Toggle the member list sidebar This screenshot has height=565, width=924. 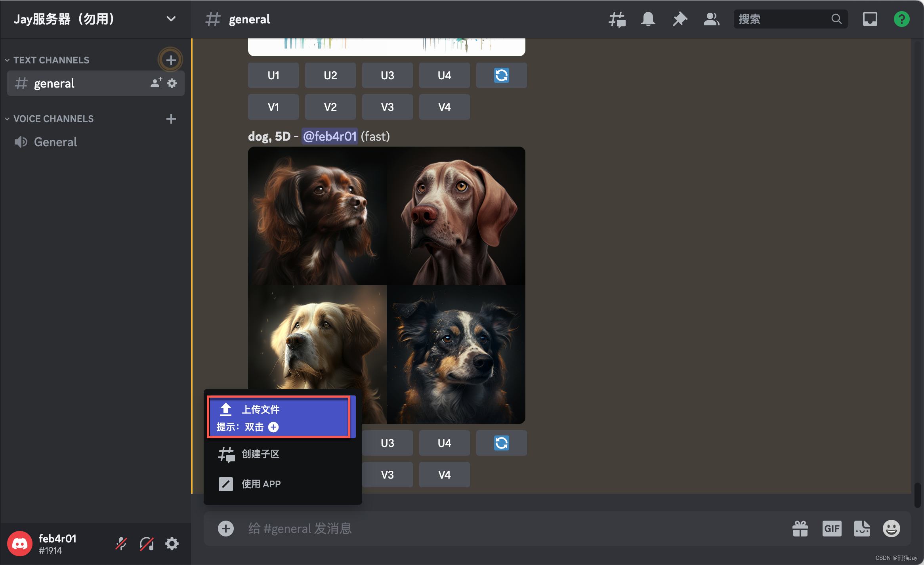coord(710,19)
